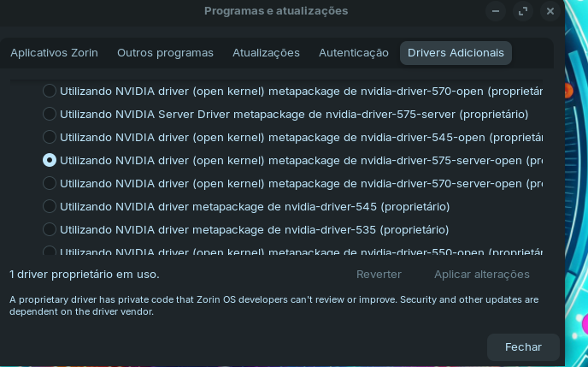Choose nvidia-driver-545-open radio option
This screenshot has width=588, height=367.
[50, 137]
